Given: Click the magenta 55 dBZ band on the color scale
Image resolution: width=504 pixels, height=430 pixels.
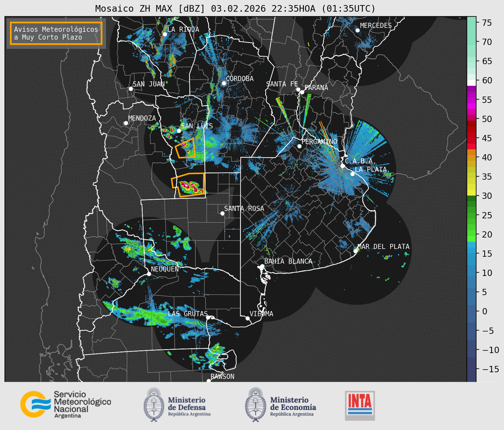Looking at the screenshot, I should [x=471, y=100].
